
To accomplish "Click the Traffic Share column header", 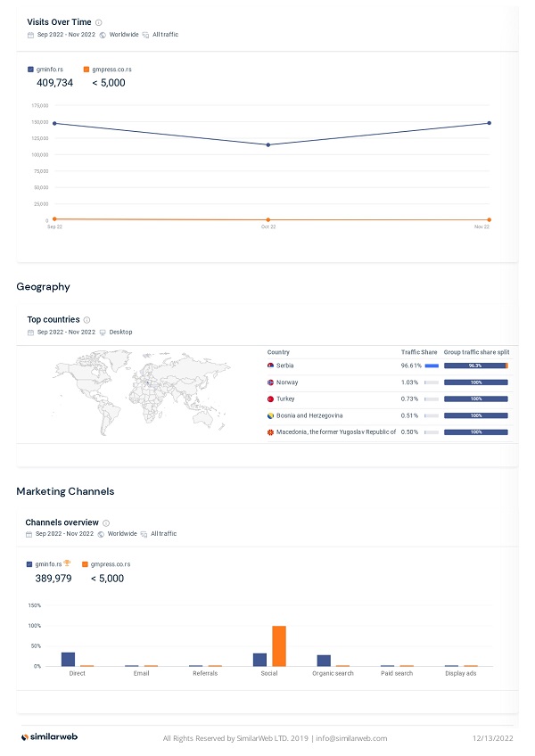I will click(x=418, y=352).
